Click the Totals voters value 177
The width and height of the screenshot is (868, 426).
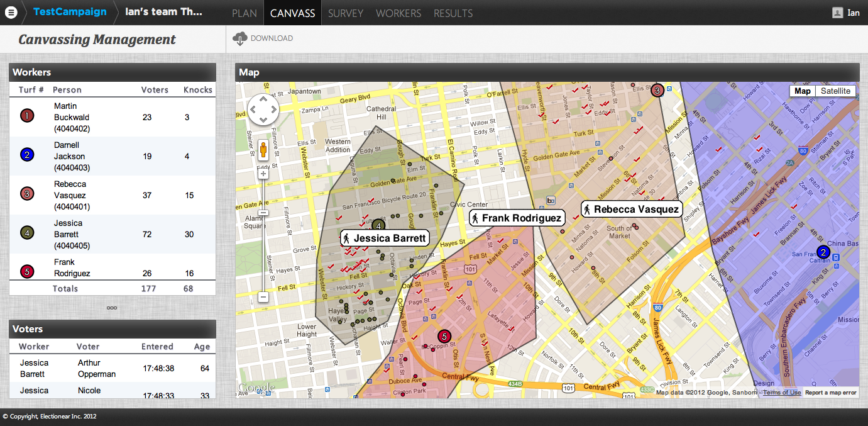tap(148, 289)
